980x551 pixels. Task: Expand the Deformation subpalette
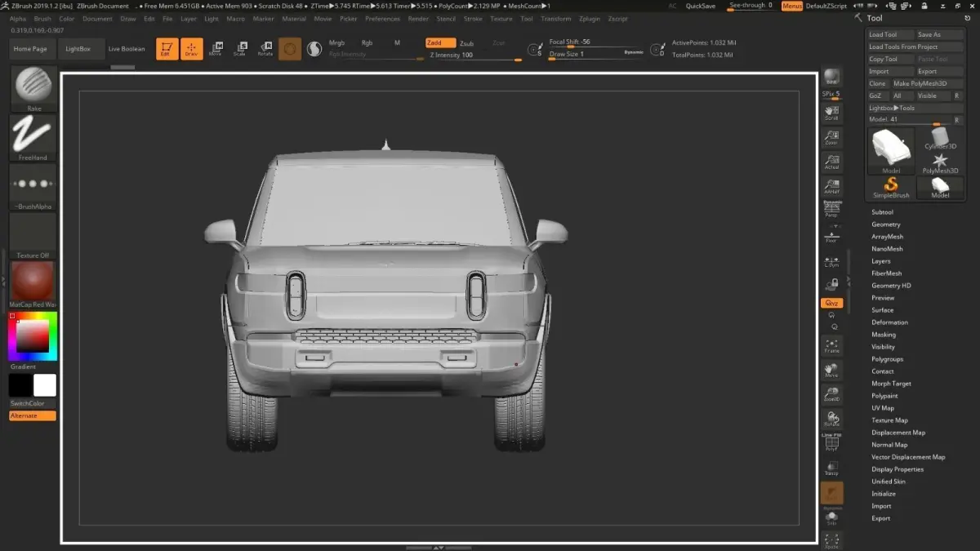tap(889, 322)
